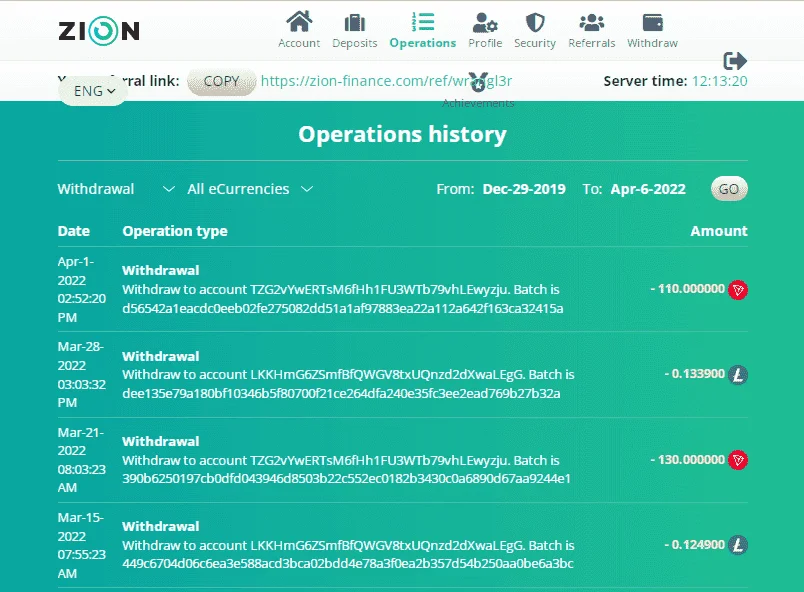
Task: Click Withdrawal title in Apr-1-2022 row
Action: (160, 271)
